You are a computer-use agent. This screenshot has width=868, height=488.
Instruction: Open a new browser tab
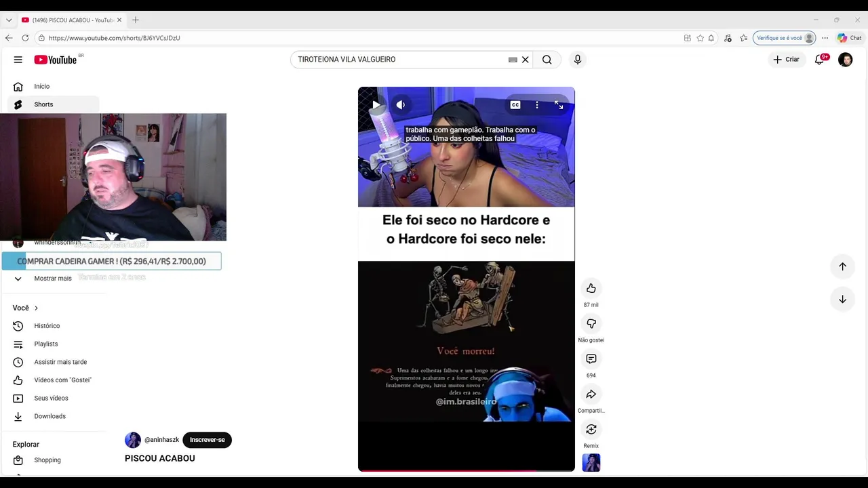[x=136, y=20]
